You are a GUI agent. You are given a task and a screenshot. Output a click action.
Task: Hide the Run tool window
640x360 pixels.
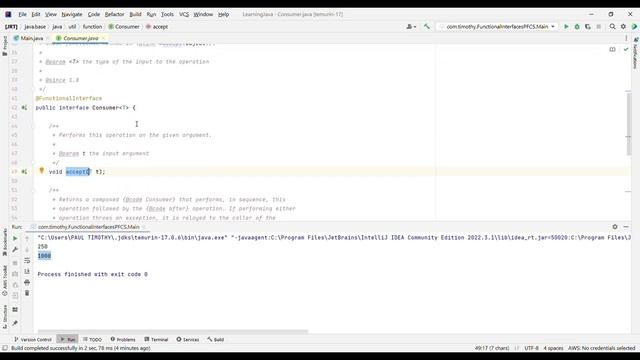[626, 227]
